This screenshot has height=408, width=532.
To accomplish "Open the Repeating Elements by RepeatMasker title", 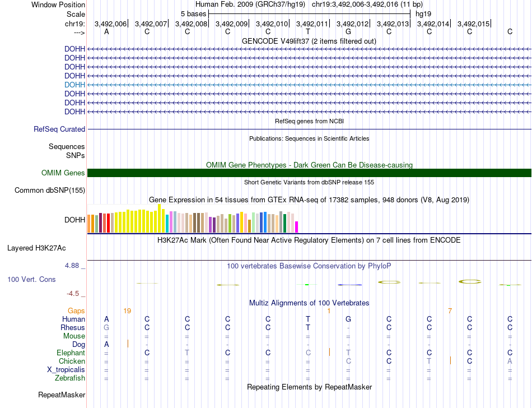I will tap(309, 387).
